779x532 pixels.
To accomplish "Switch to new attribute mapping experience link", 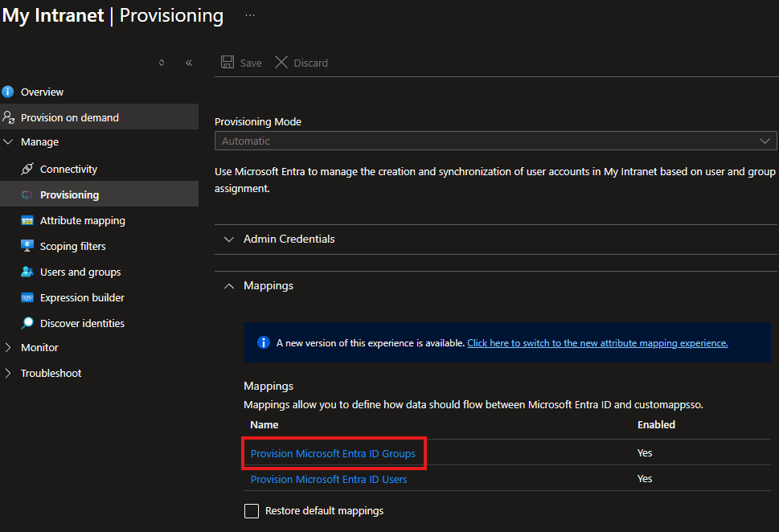I will [597, 343].
